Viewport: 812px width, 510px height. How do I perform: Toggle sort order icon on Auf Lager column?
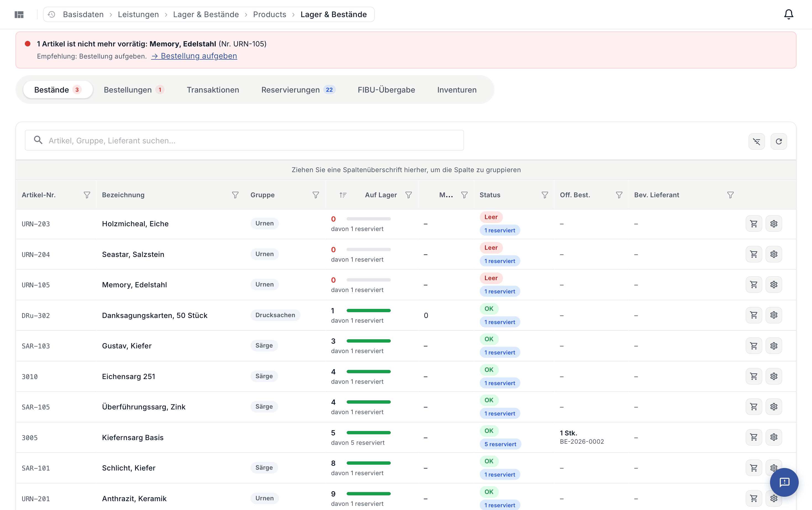(x=343, y=195)
